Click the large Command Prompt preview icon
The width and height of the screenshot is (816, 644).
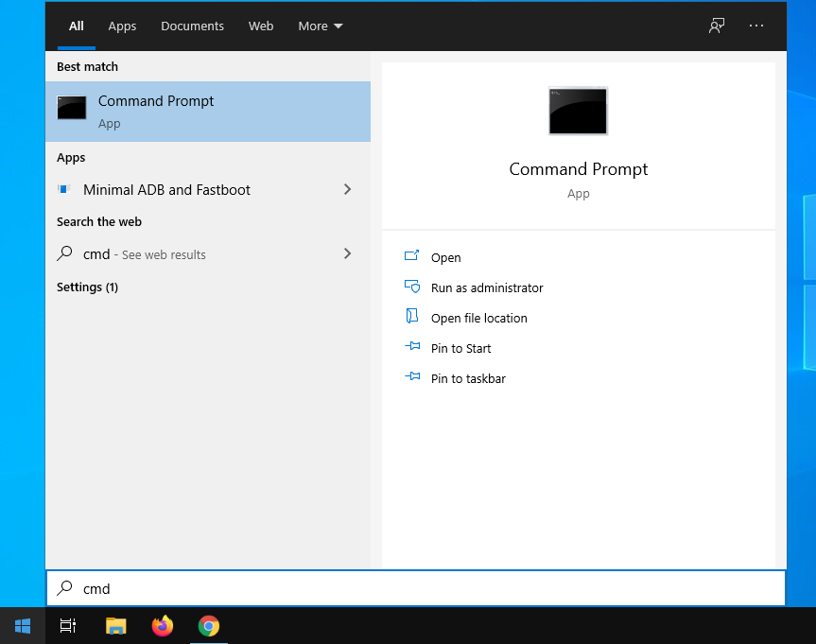click(x=578, y=111)
